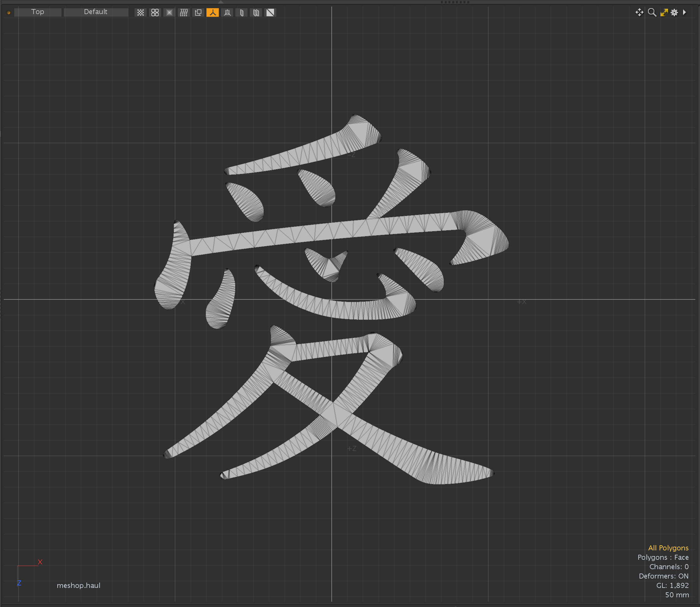Screen dimensions: 700x607
Task: Click the single folded panel icon
Action: click(x=242, y=13)
